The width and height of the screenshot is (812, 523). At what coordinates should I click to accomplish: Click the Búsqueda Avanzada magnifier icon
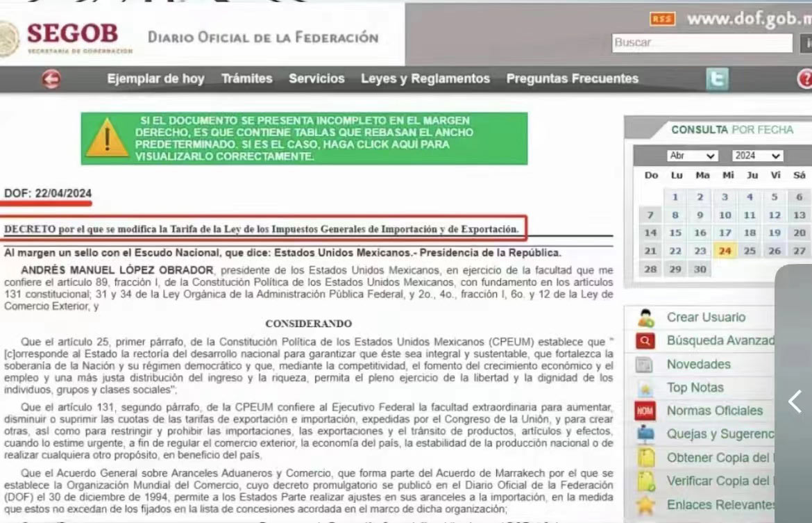click(x=645, y=341)
